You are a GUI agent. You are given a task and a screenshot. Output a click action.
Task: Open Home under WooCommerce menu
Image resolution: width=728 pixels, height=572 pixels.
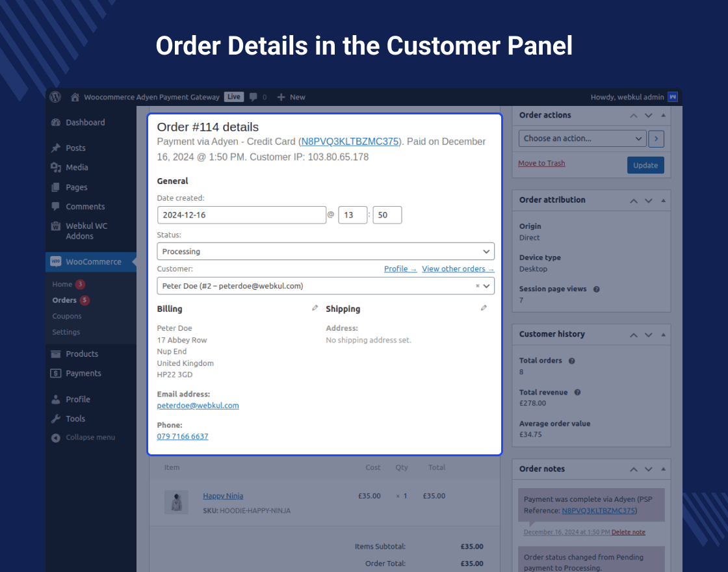(62, 284)
